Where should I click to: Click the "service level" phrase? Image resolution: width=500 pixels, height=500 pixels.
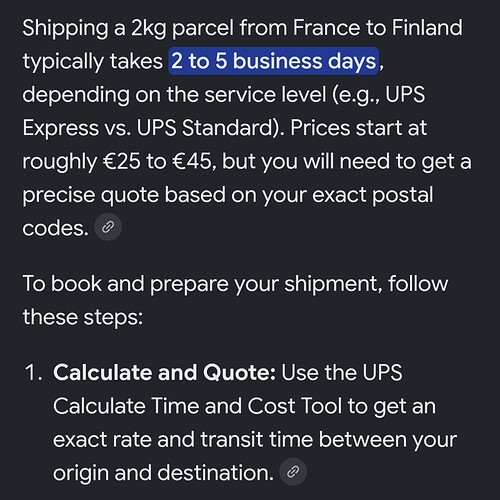pos(265,94)
